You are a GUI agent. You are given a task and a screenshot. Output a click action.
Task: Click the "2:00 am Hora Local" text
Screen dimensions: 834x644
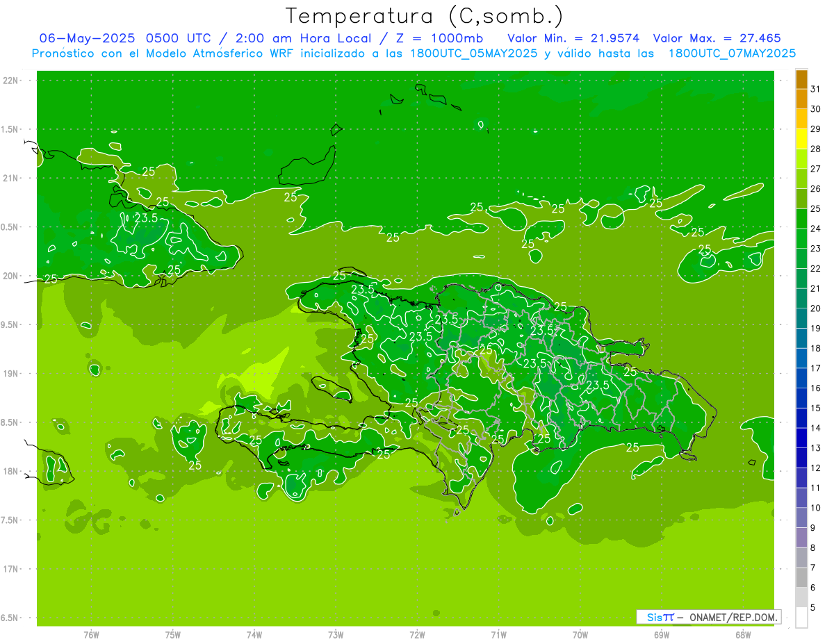click(x=302, y=38)
